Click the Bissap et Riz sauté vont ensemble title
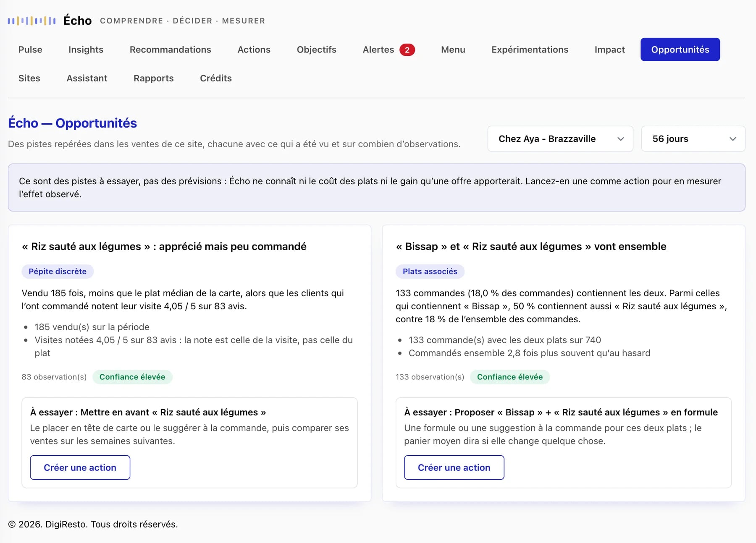The height and width of the screenshot is (543, 756). coord(531,246)
